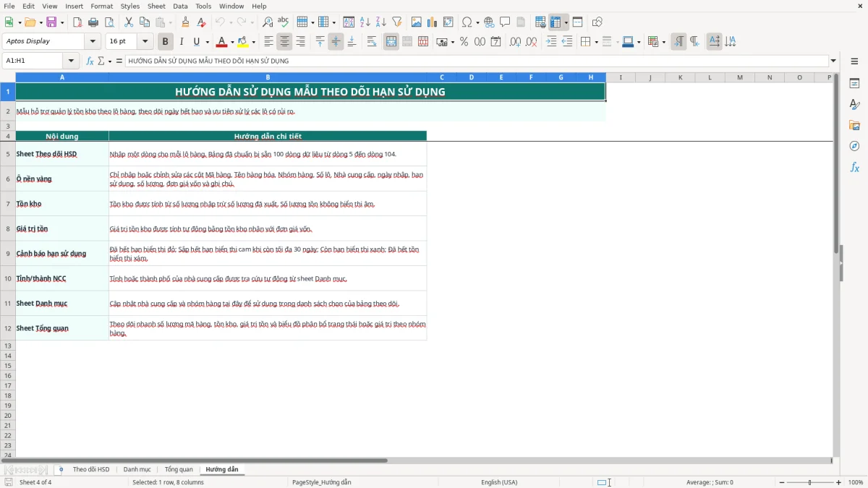This screenshot has width=868, height=488.
Task: Toggle Wrap Text for the cell
Action: point(372,42)
